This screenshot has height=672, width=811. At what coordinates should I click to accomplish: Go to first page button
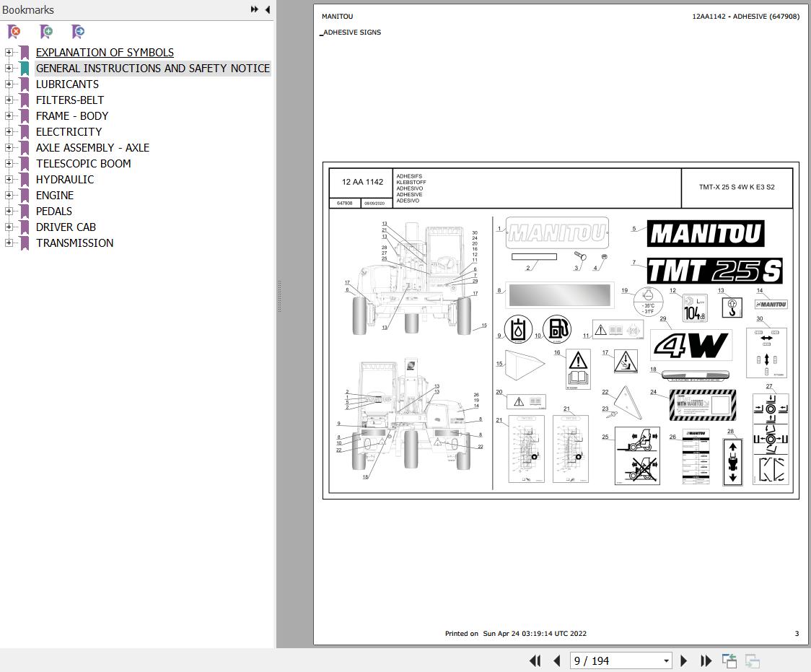coord(535,660)
